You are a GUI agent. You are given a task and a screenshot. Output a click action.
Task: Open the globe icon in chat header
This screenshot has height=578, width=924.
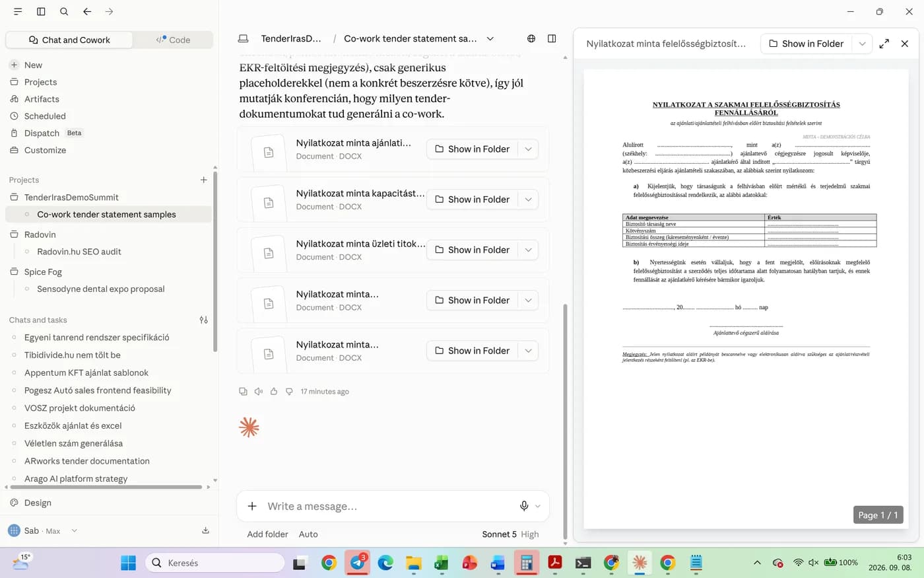tap(531, 38)
